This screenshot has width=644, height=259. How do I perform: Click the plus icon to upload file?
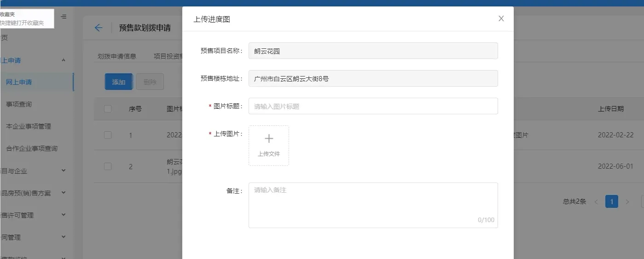[269, 139]
